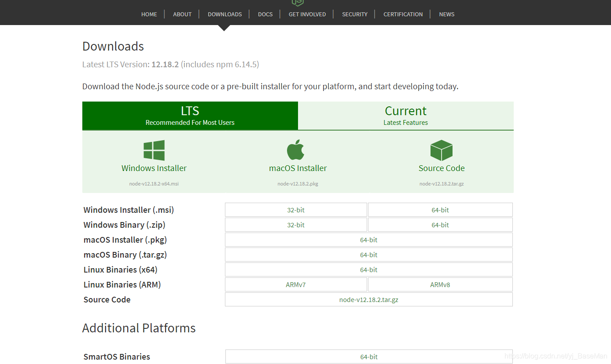Image resolution: width=611 pixels, height=364 pixels.
Task: Switch to the Current tab
Action: tap(406, 116)
